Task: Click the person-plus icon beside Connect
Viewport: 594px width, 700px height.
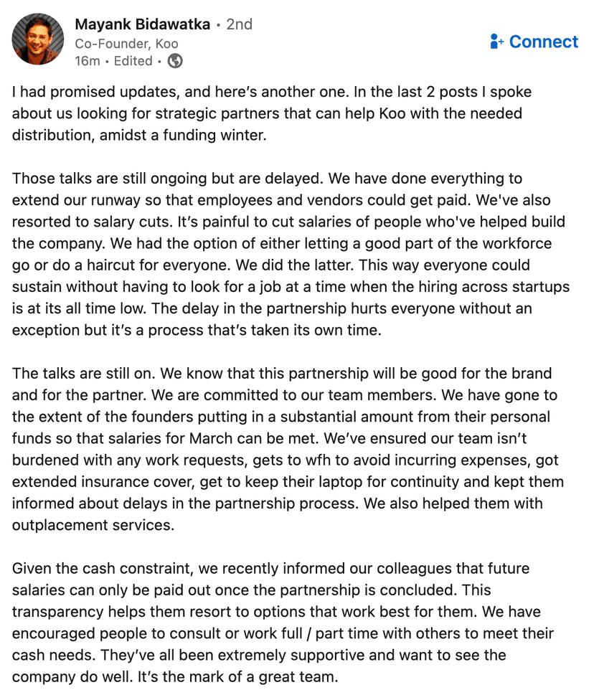Action: tap(496, 42)
